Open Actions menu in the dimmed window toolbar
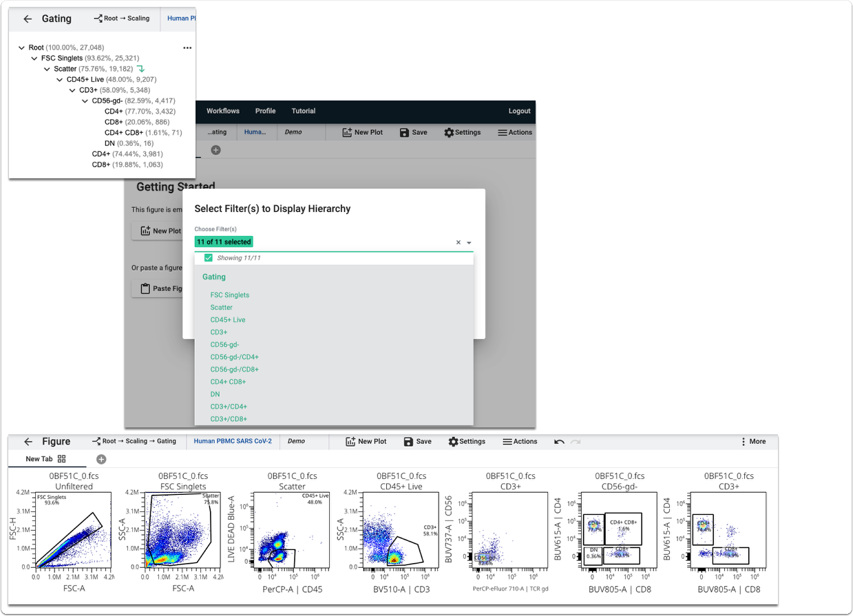Screen dimensions: 853x616 point(515,132)
